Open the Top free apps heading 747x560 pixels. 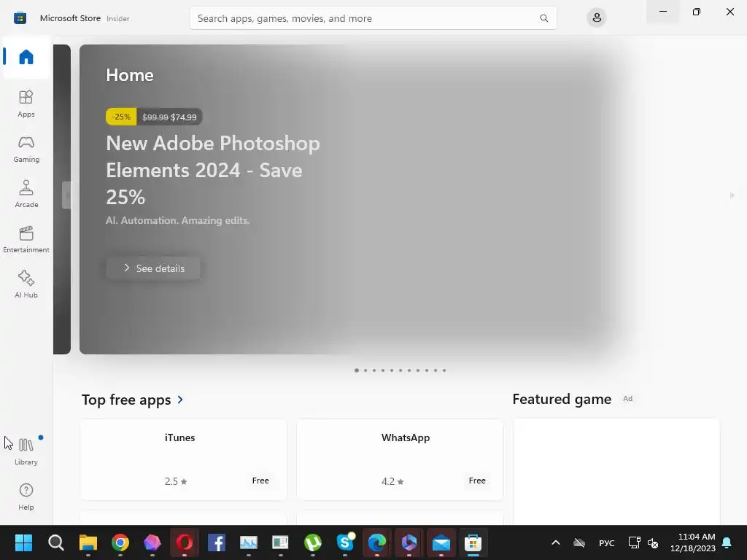pyautogui.click(x=126, y=400)
